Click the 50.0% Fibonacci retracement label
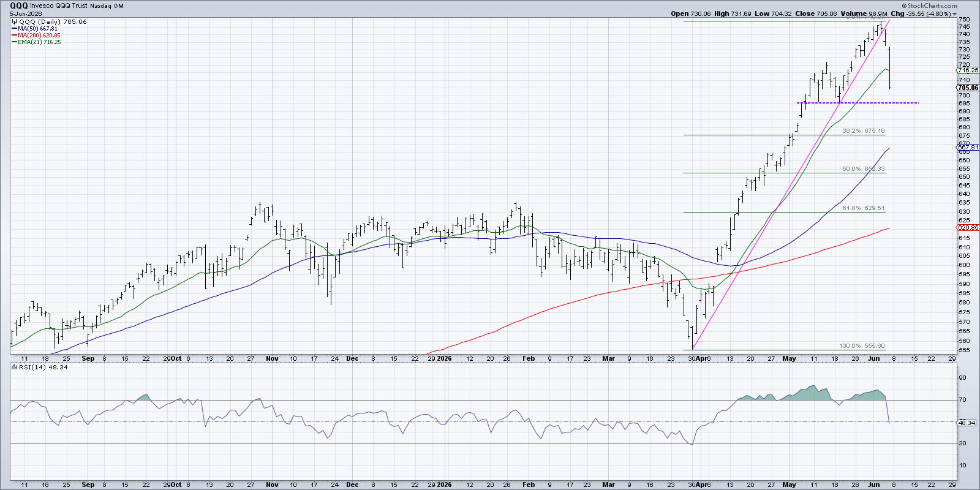The width and height of the screenshot is (980, 490). click(x=864, y=169)
